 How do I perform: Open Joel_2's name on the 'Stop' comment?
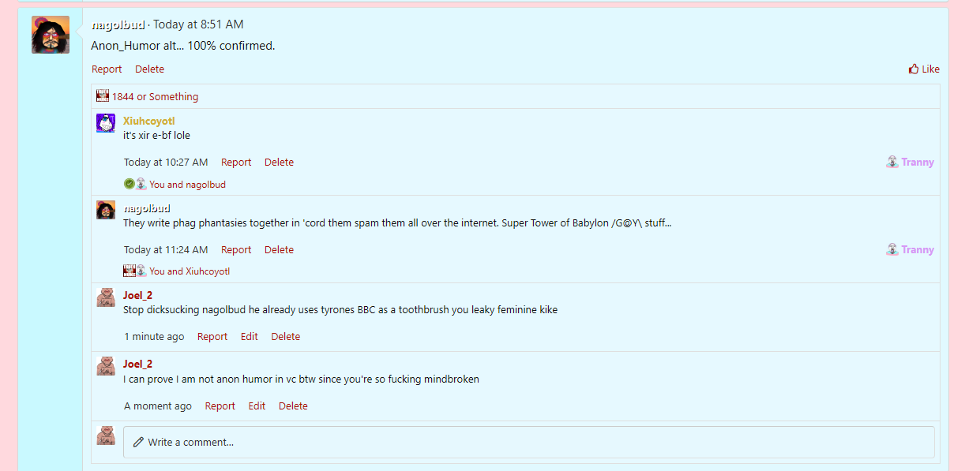coord(137,295)
